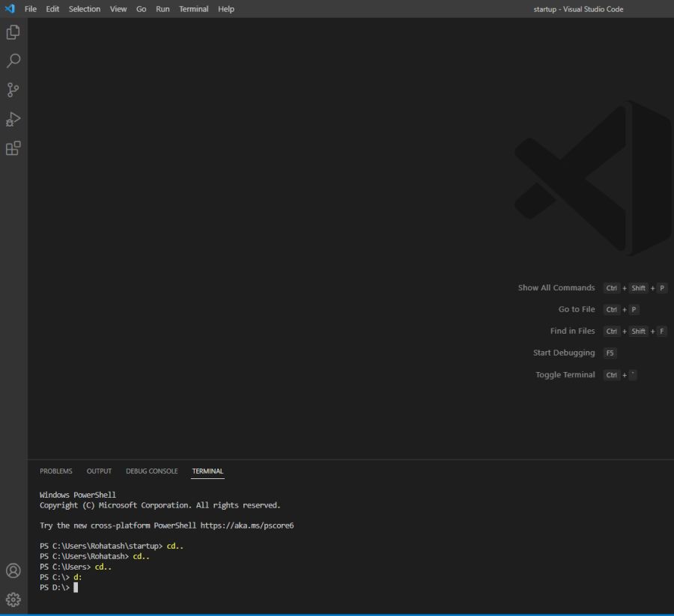This screenshot has height=616, width=674.
Task: Click the 'd:' command text in terminal
Action: (78, 577)
